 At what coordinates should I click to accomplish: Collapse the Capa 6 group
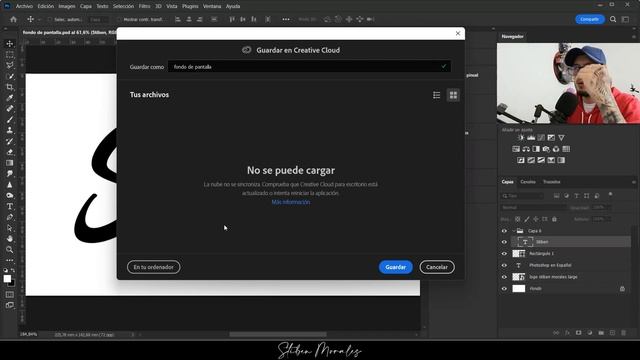(513, 231)
